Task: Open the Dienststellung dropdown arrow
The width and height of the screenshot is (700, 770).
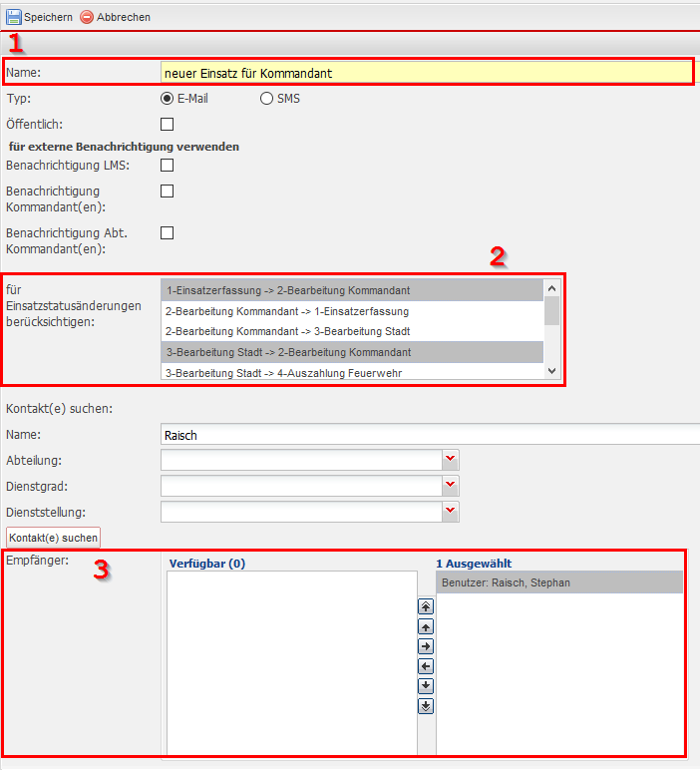Action: [x=451, y=511]
